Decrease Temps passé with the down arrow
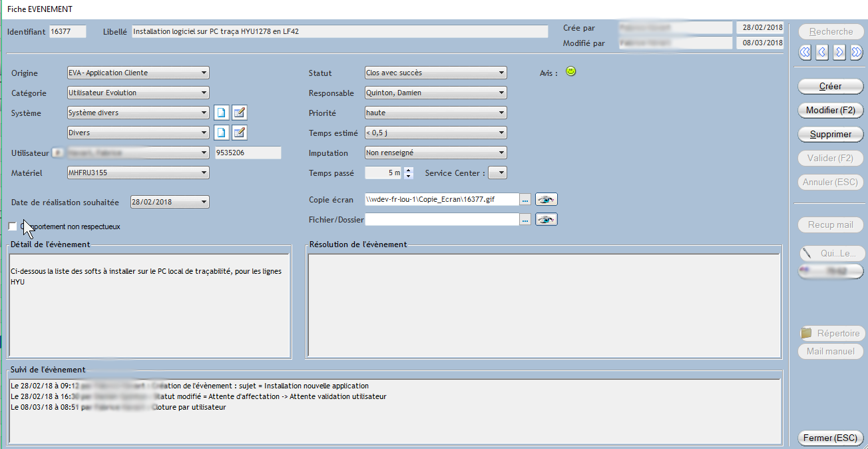This screenshot has width=868, height=449. [409, 177]
